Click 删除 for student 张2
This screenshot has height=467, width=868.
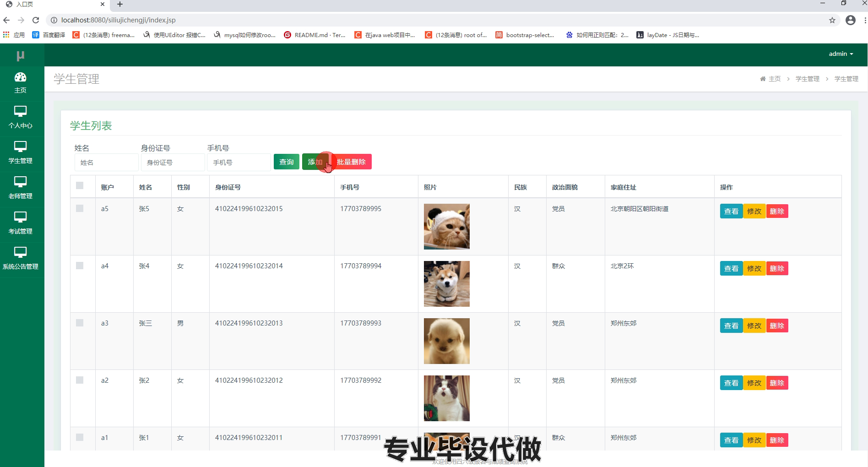pyautogui.click(x=777, y=383)
